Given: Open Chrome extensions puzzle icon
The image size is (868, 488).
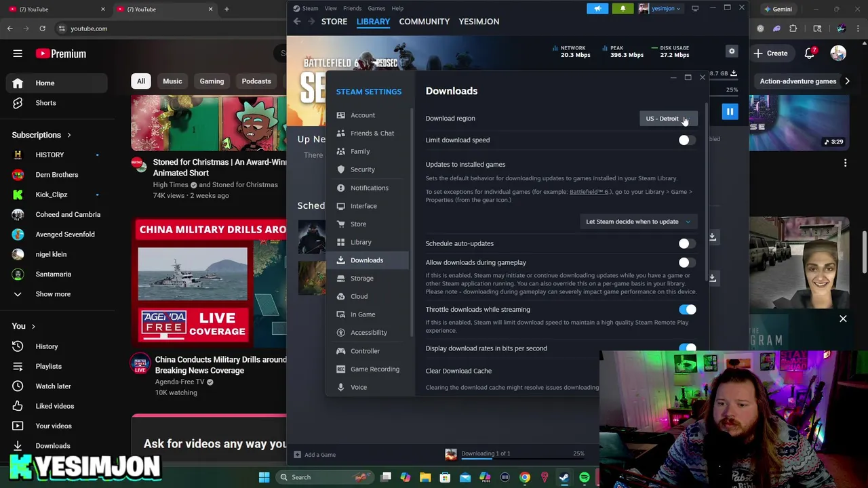Looking at the screenshot, I should 793,28.
